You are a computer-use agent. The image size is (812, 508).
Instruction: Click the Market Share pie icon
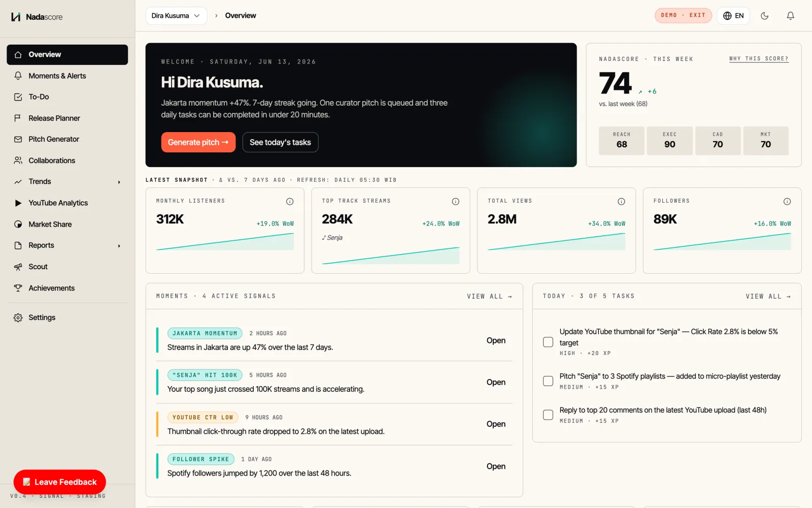click(x=18, y=224)
